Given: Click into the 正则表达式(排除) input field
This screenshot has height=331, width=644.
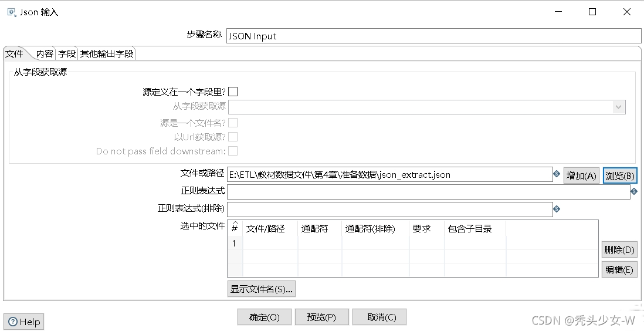Looking at the screenshot, I should 390,209.
